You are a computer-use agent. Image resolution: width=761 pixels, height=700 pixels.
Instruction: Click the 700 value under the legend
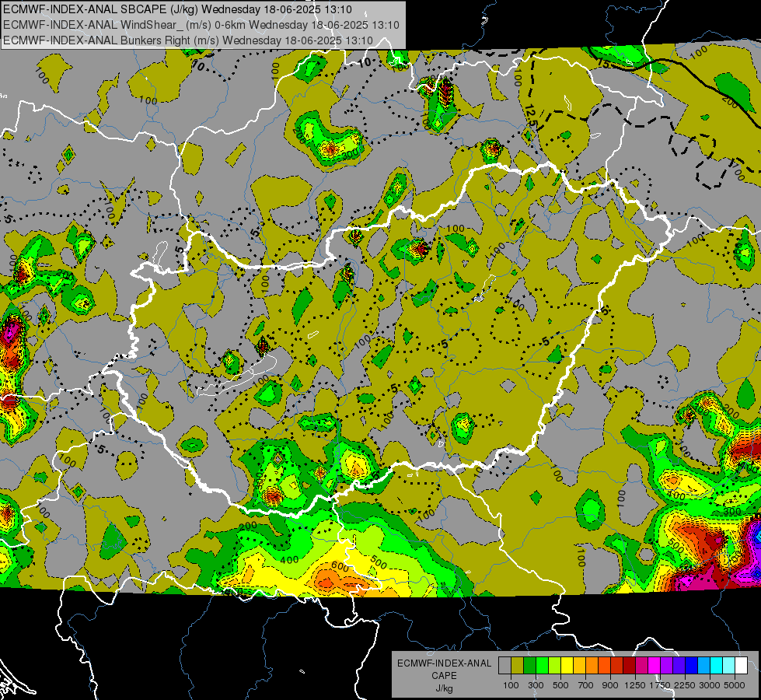click(x=586, y=685)
